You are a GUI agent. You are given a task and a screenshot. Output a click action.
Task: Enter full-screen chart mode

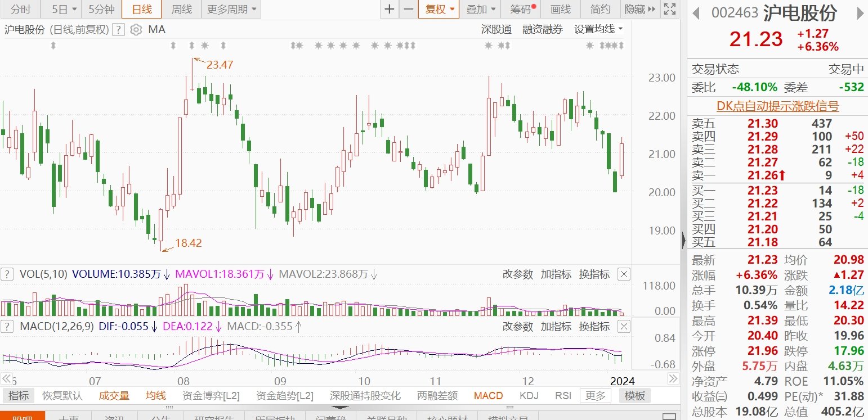point(669,9)
